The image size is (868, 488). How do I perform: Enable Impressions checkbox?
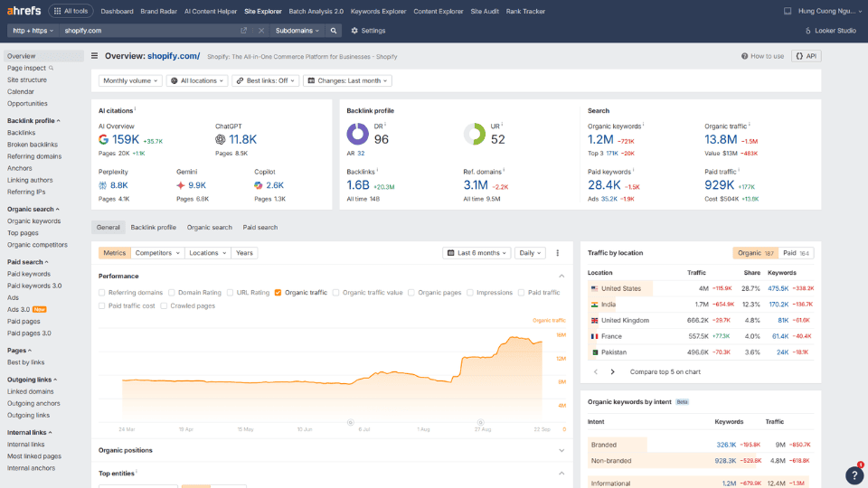pyautogui.click(x=470, y=293)
